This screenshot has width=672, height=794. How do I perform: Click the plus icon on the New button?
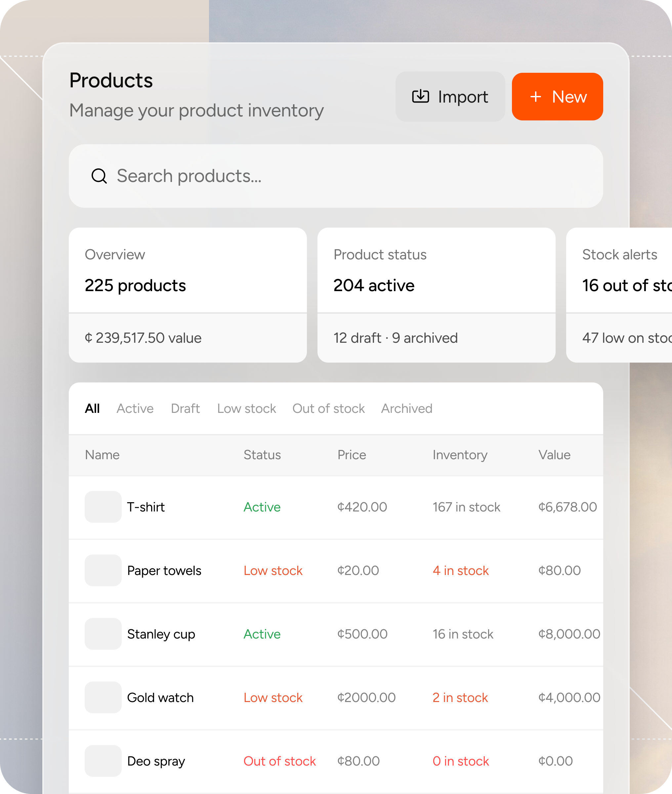[537, 96]
